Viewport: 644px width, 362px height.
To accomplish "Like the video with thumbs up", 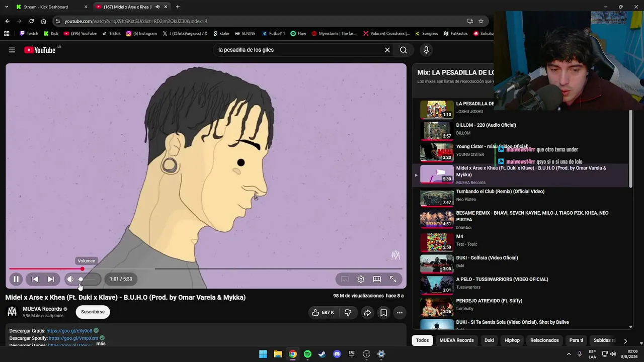I will [323, 312].
